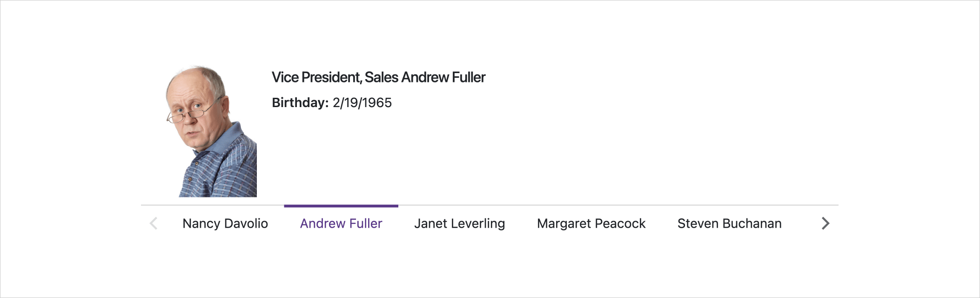980x298 pixels.
Task: Select the Andrew Fuller tab
Action: tap(341, 223)
